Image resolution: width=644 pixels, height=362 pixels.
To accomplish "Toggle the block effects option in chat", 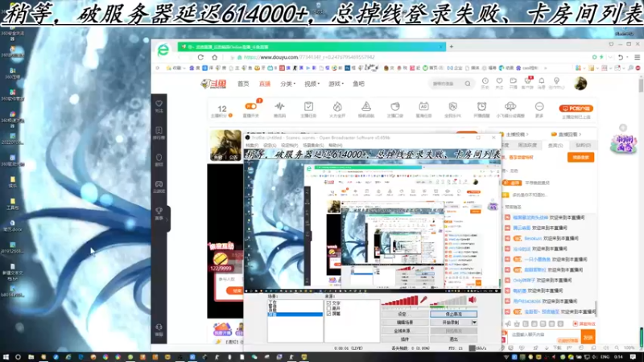I will click(x=584, y=324).
